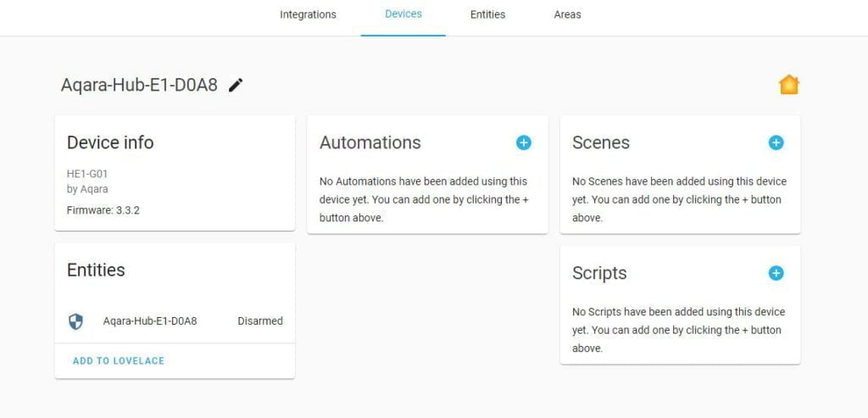The width and height of the screenshot is (868, 418).
Task: Click the Aqara-Hub-E1-D0A8 page title
Action: click(x=139, y=85)
